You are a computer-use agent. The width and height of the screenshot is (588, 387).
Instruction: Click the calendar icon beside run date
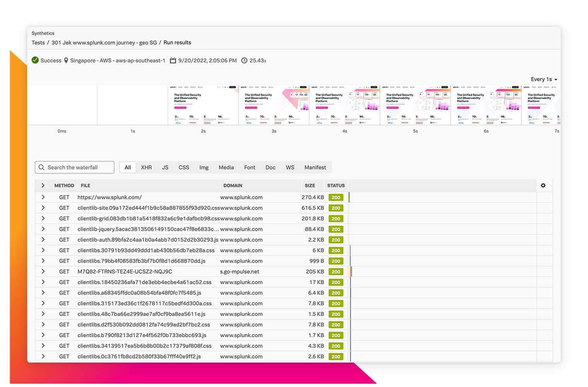tap(173, 60)
